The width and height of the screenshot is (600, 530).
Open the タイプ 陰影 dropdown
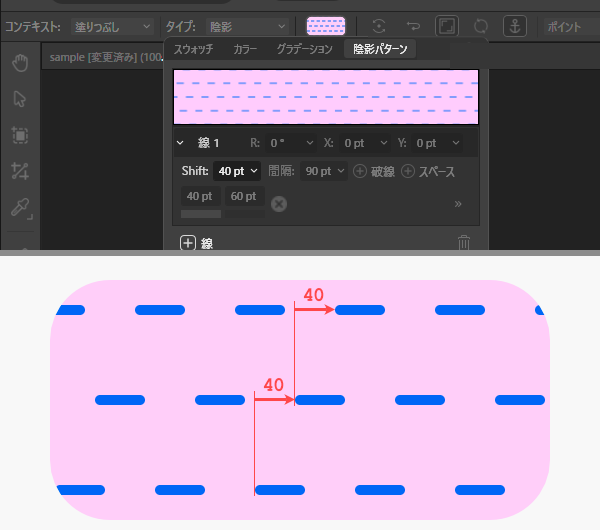(x=247, y=27)
